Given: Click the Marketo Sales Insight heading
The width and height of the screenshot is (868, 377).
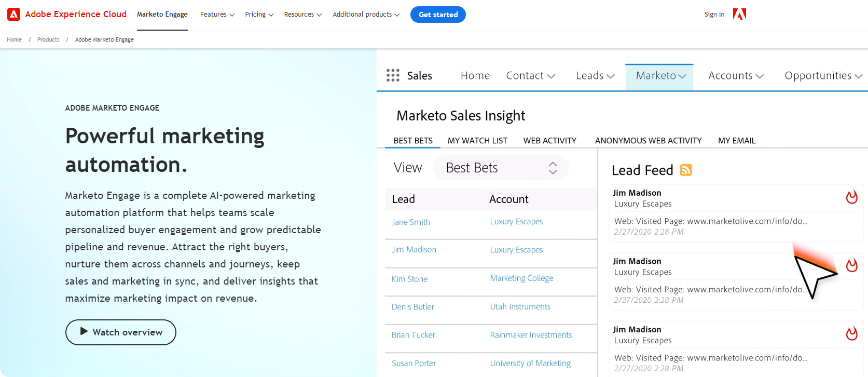Looking at the screenshot, I should 461,116.
